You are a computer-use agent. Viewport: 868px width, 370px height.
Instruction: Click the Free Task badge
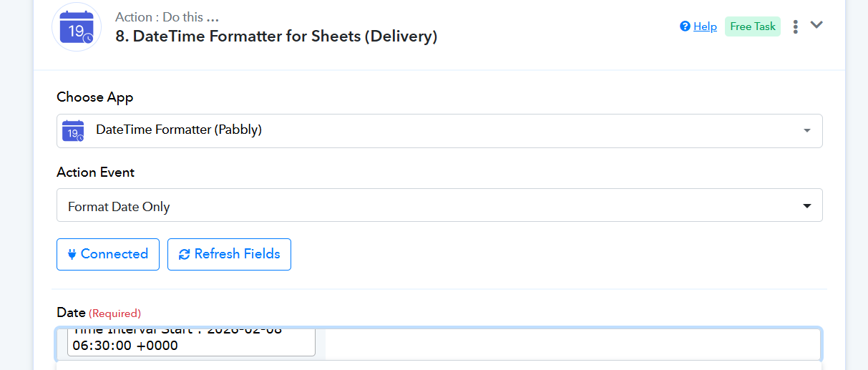[753, 26]
